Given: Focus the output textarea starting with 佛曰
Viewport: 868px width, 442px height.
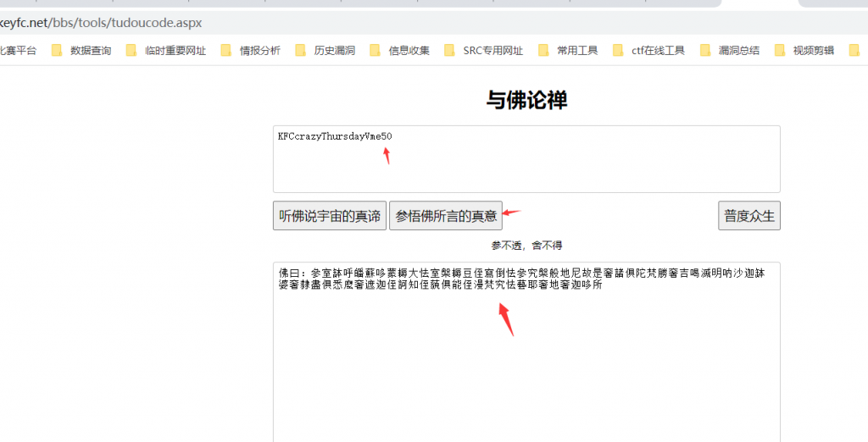Looking at the screenshot, I should pyautogui.click(x=526, y=352).
